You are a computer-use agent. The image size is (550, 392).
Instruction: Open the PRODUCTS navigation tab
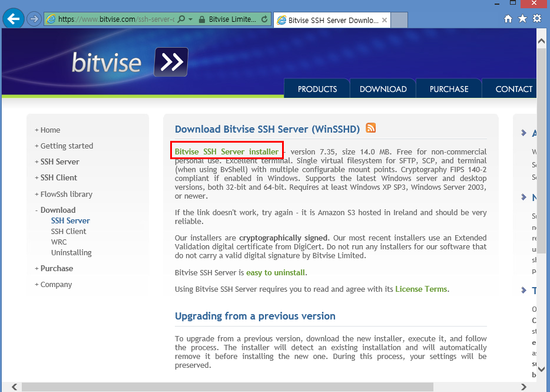pyautogui.click(x=317, y=89)
